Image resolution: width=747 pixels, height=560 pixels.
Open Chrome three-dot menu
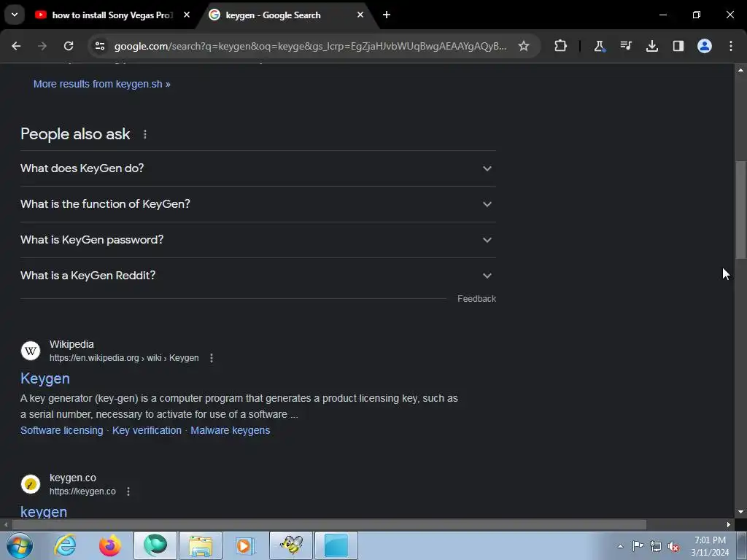click(x=731, y=46)
